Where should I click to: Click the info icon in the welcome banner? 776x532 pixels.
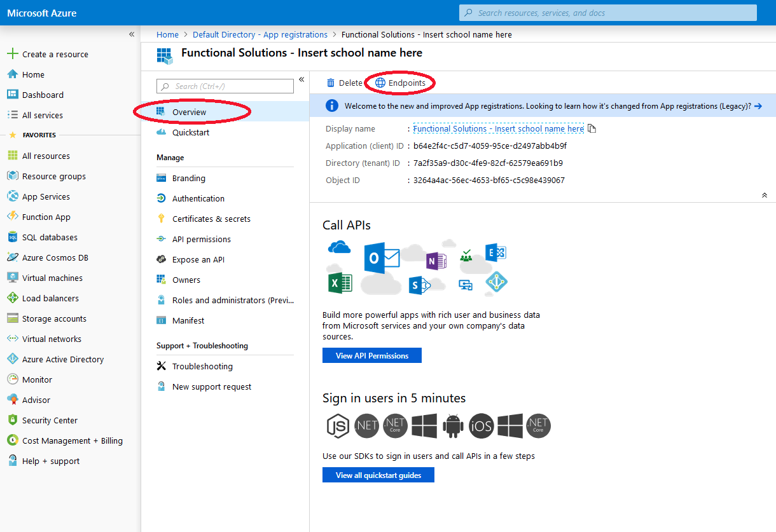click(331, 106)
